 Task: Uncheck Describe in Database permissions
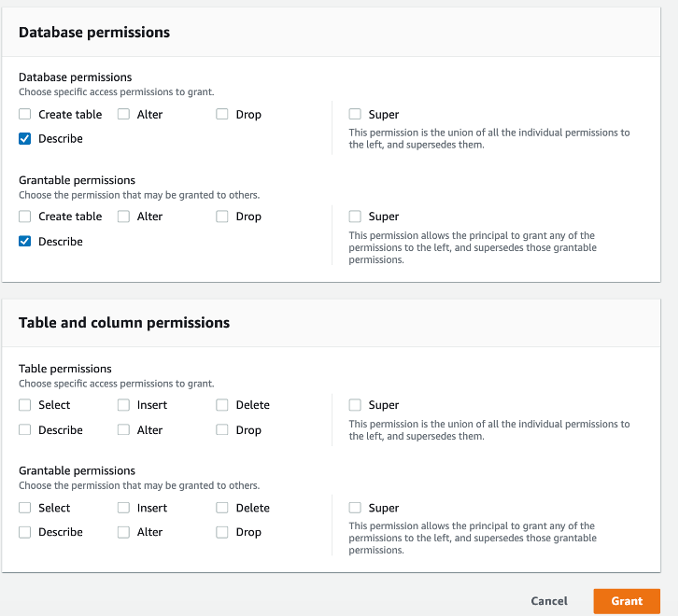tap(25, 139)
